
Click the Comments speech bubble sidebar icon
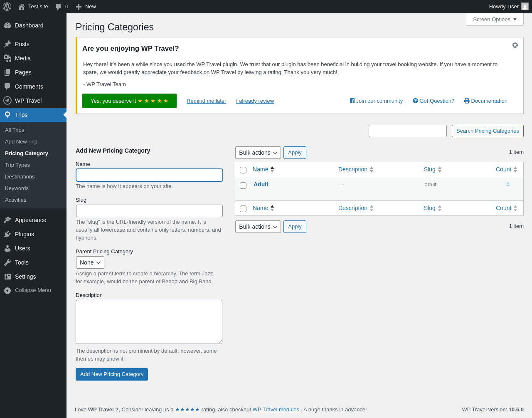tap(7, 87)
